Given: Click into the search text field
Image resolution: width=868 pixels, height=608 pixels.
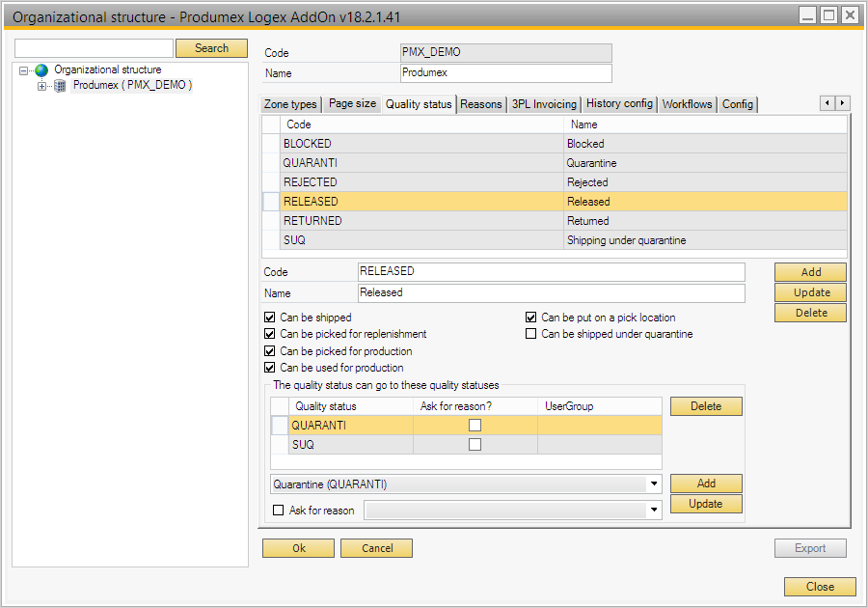Looking at the screenshot, I should coord(94,48).
